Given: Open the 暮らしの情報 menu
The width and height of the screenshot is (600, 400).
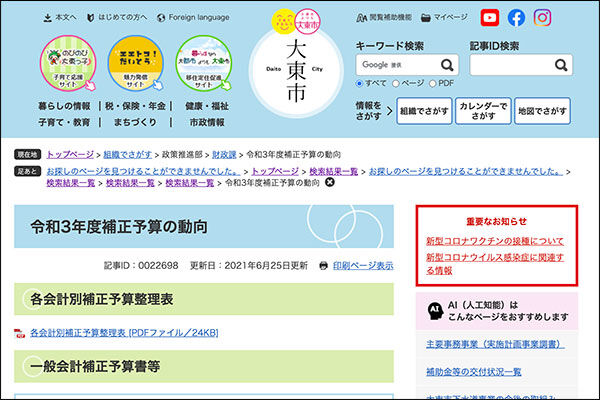Looking at the screenshot, I should [64, 106].
